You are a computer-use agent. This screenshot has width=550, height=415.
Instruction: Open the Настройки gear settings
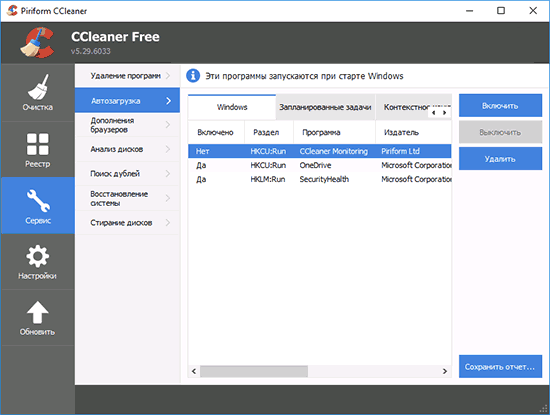click(x=38, y=262)
